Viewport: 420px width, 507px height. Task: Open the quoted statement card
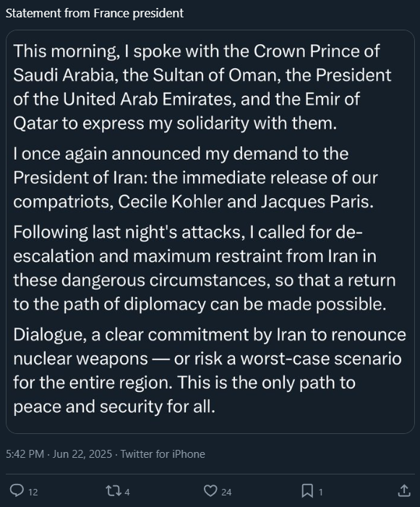210,231
